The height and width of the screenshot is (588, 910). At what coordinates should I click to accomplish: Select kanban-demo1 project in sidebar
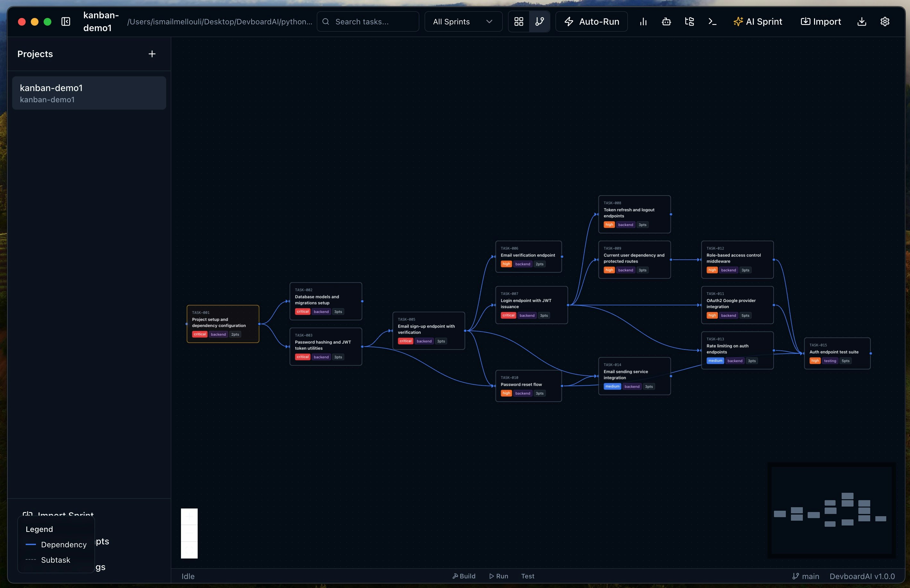tap(89, 93)
